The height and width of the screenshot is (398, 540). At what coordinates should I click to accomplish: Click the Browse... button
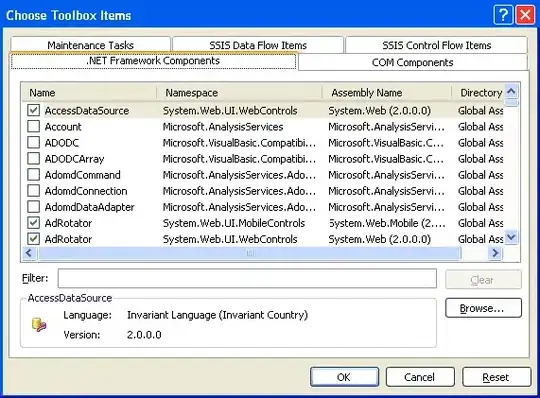[483, 308]
